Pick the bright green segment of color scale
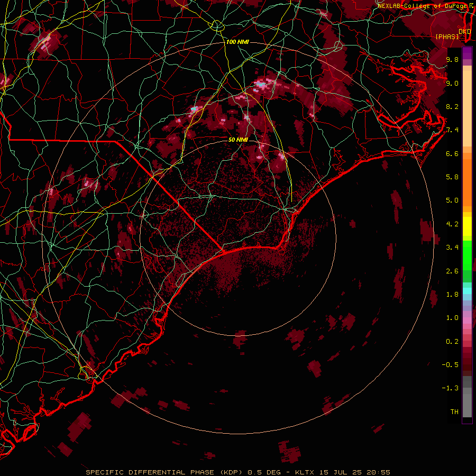476x476 pixels. tap(467, 255)
